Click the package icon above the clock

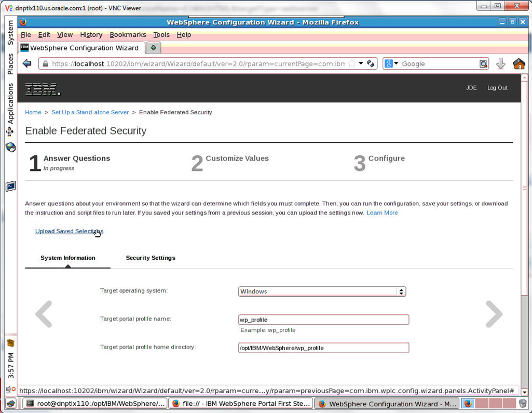[10, 343]
